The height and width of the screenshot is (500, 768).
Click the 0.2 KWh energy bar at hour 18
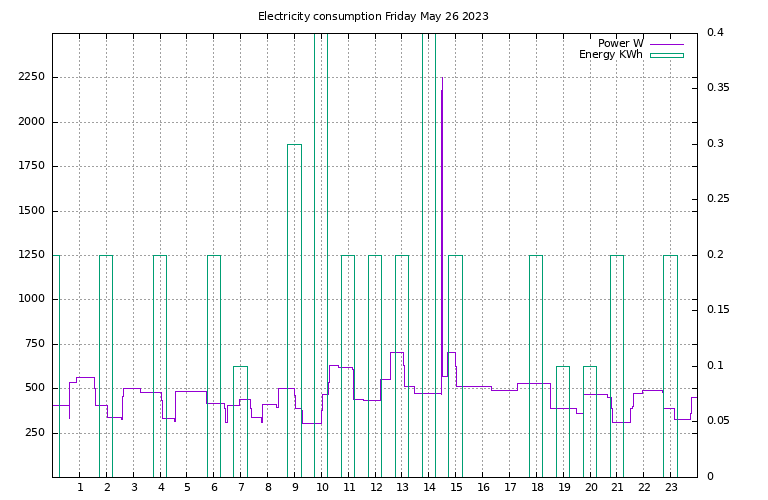point(536,366)
